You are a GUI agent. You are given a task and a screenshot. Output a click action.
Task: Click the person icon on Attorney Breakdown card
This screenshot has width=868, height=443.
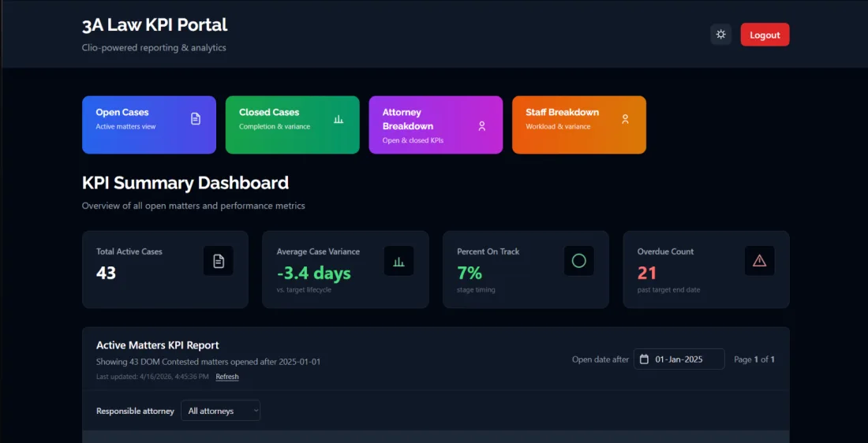click(481, 126)
